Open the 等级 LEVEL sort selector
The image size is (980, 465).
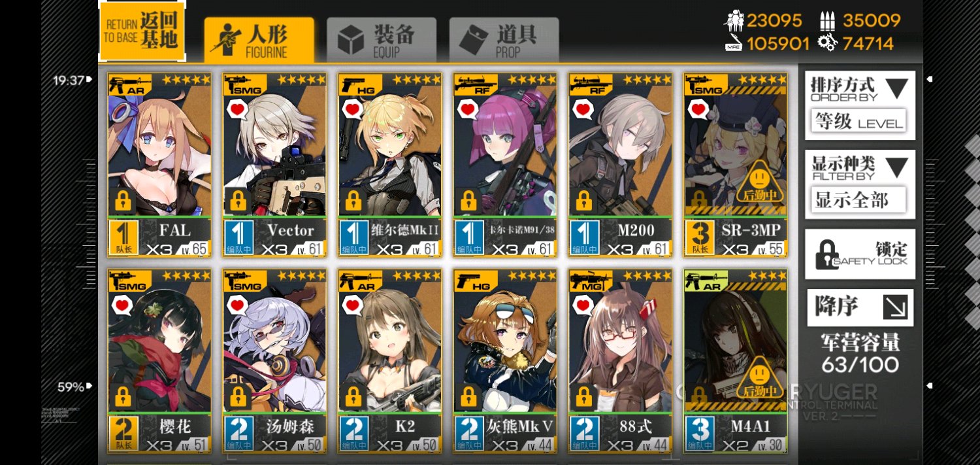click(x=858, y=122)
